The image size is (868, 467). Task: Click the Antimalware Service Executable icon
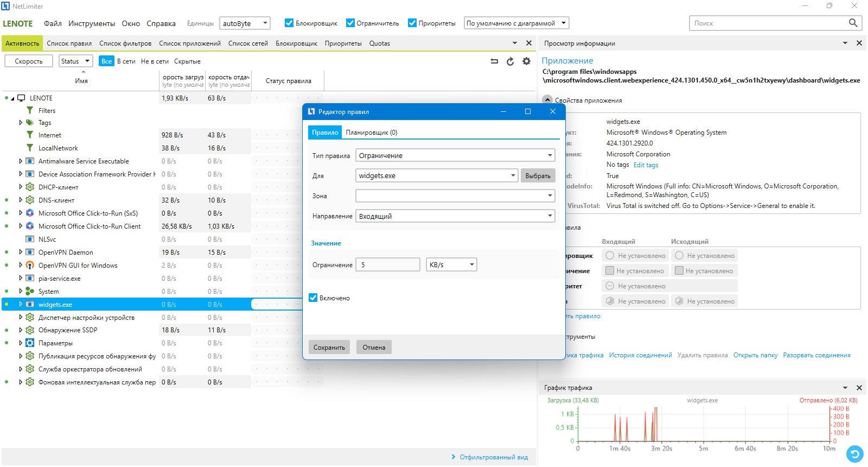(x=30, y=161)
